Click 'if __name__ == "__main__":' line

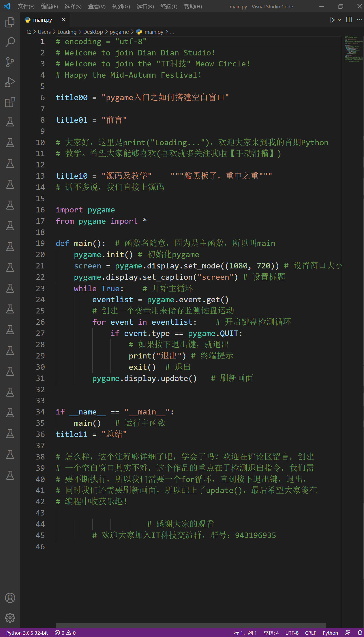115,412
